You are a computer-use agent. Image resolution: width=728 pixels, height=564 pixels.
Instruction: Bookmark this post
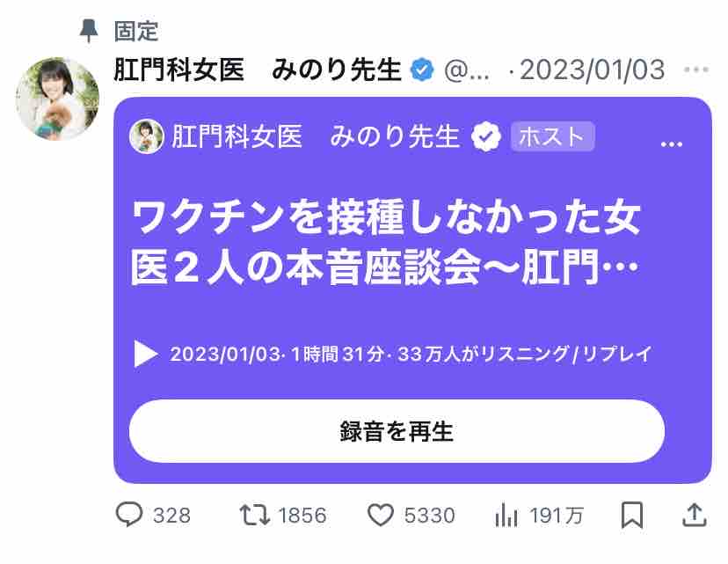pos(632,515)
